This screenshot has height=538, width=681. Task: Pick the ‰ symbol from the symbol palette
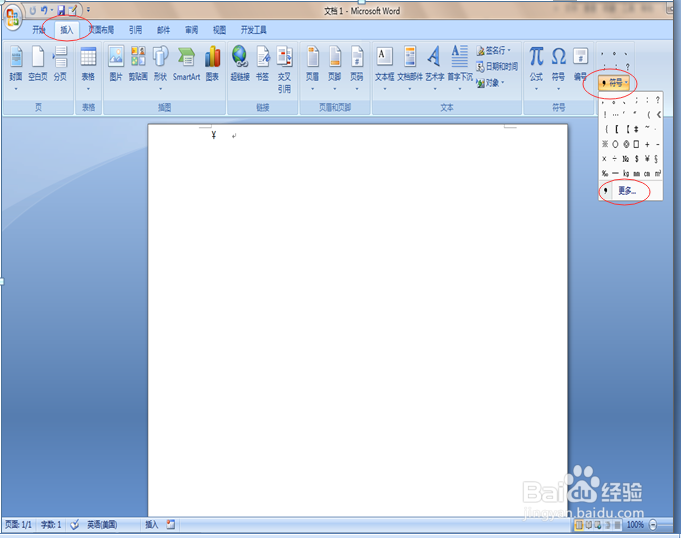(605, 173)
